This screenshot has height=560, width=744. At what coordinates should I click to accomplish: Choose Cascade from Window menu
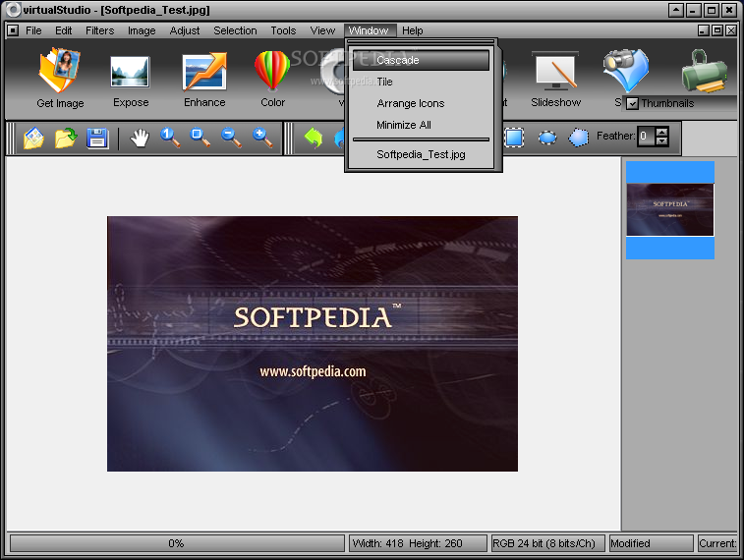[x=421, y=60]
